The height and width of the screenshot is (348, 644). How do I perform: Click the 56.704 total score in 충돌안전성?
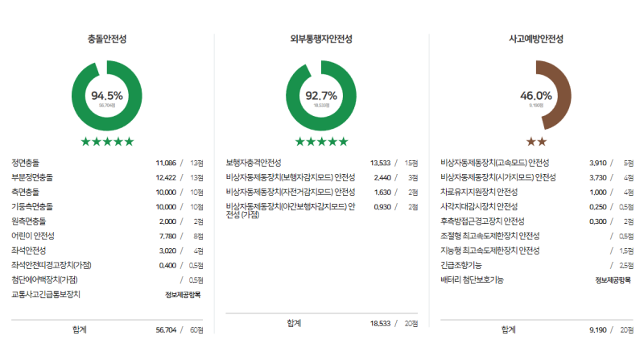(163, 329)
